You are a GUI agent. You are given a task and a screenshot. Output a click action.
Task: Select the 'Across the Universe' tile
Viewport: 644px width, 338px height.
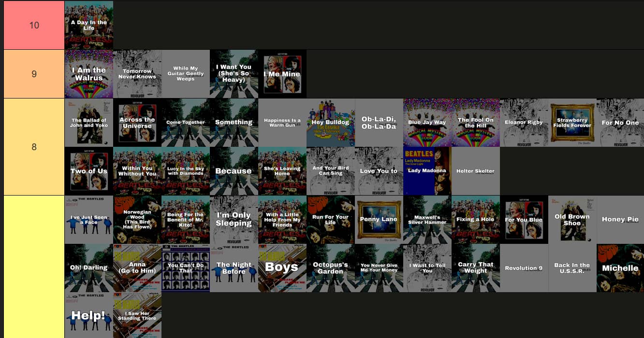137,123
